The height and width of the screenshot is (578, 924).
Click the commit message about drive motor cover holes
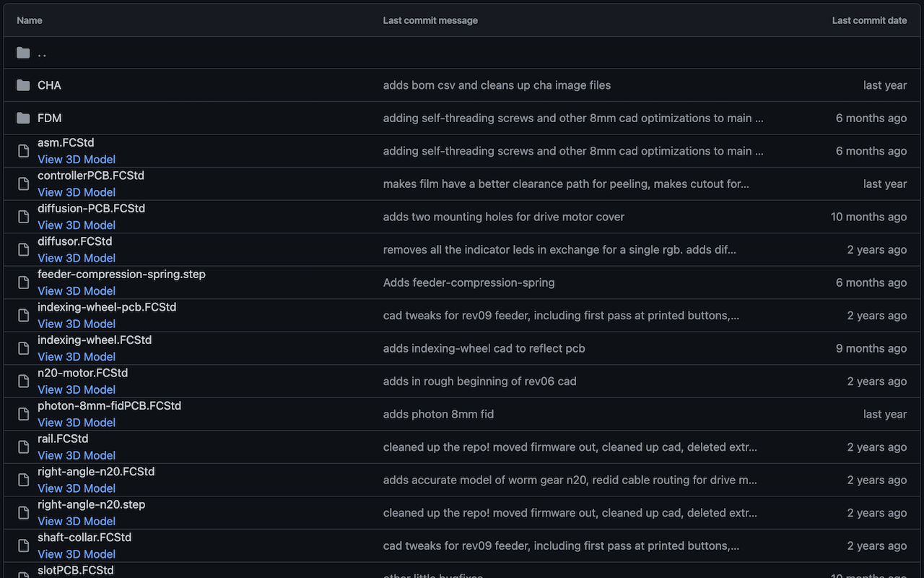pos(503,216)
